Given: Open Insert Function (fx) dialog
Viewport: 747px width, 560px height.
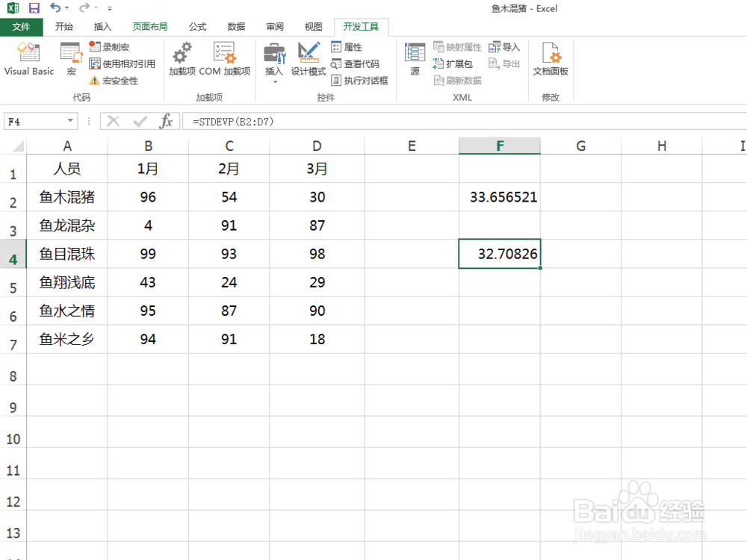Looking at the screenshot, I should (166, 122).
